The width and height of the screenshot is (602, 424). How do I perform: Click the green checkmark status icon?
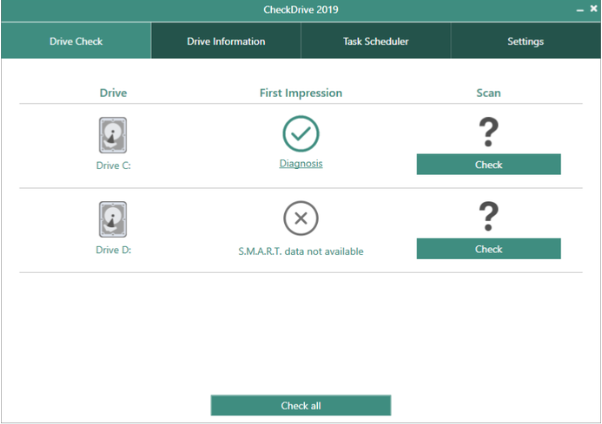tap(300, 133)
